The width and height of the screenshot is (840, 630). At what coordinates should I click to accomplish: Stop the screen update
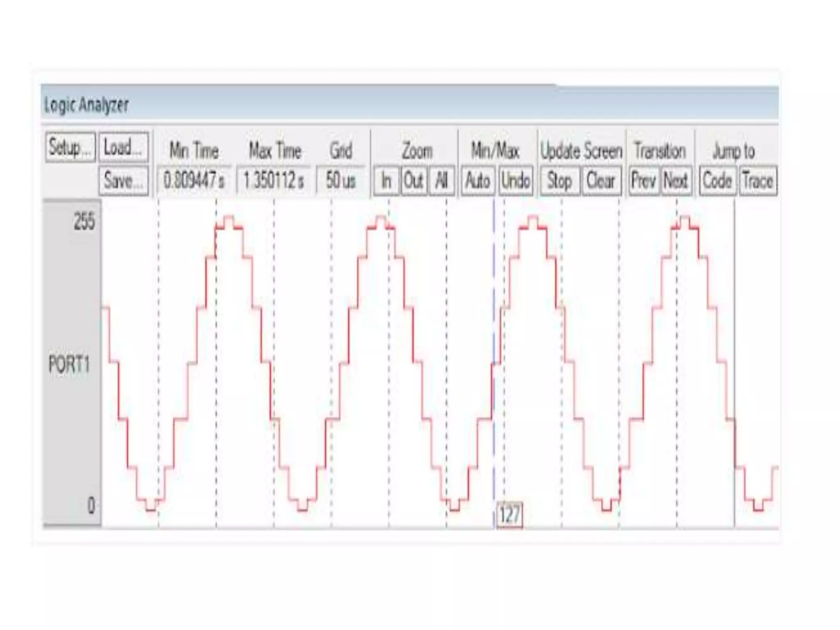pos(559,180)
